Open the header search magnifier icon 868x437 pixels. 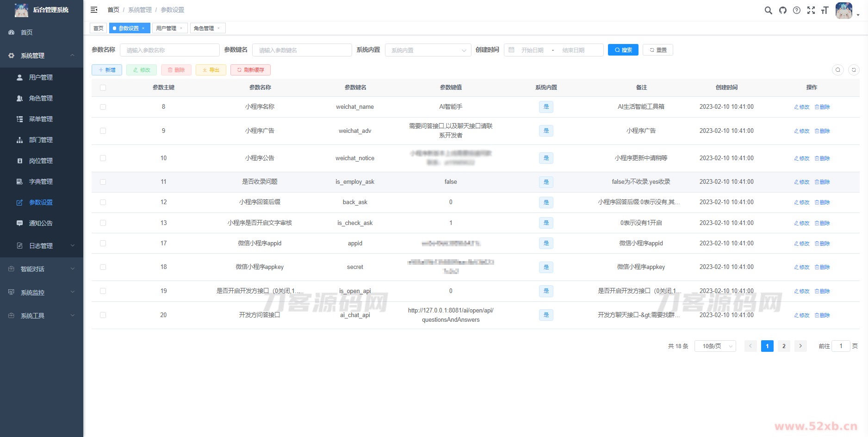[768, 10]
